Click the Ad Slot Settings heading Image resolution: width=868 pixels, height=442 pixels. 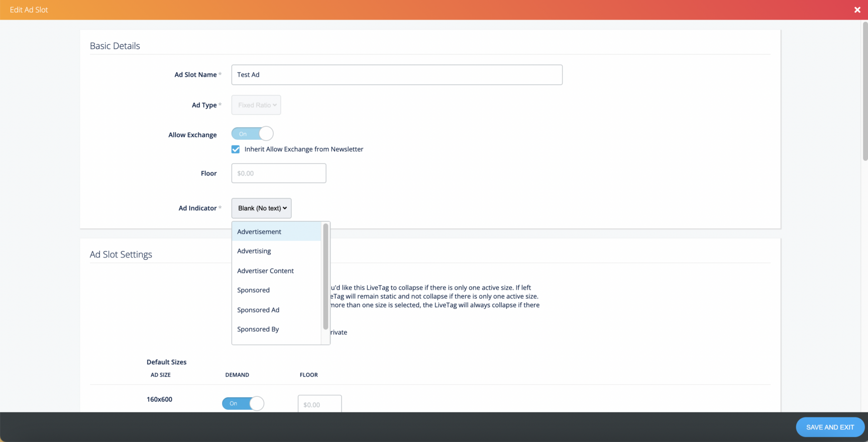click(121, 254)
